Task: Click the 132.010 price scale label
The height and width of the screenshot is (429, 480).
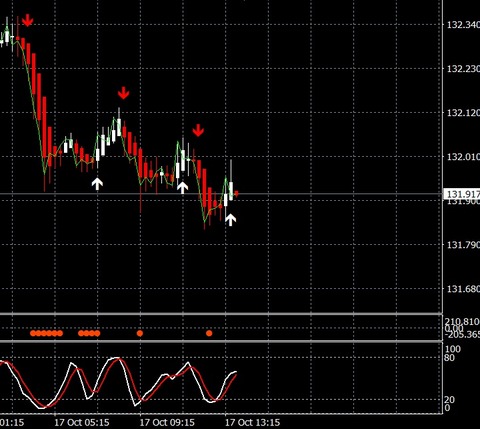Action: click(x=463, y=157)
